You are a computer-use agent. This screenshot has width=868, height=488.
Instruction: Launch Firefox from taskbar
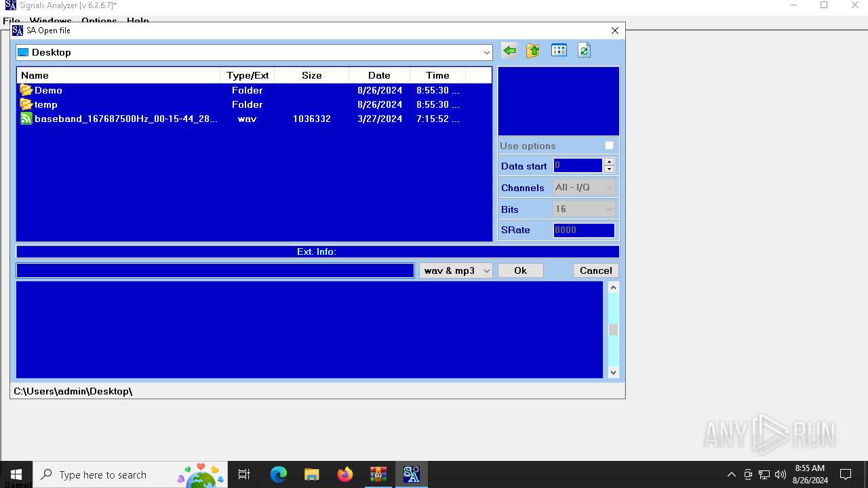345,474
